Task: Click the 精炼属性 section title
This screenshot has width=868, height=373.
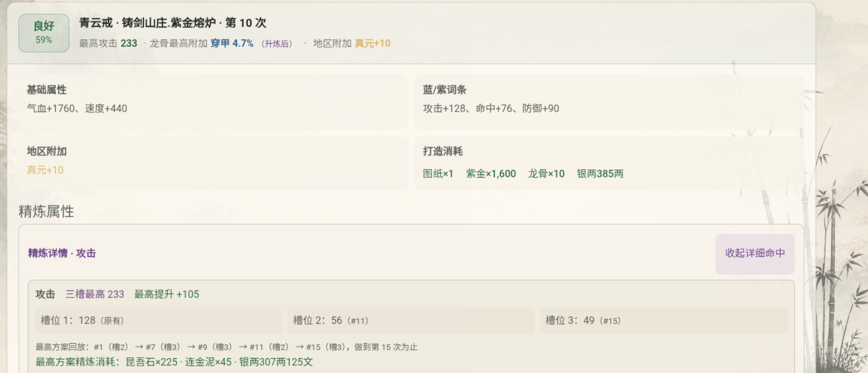Action: [x=46, y=212]
